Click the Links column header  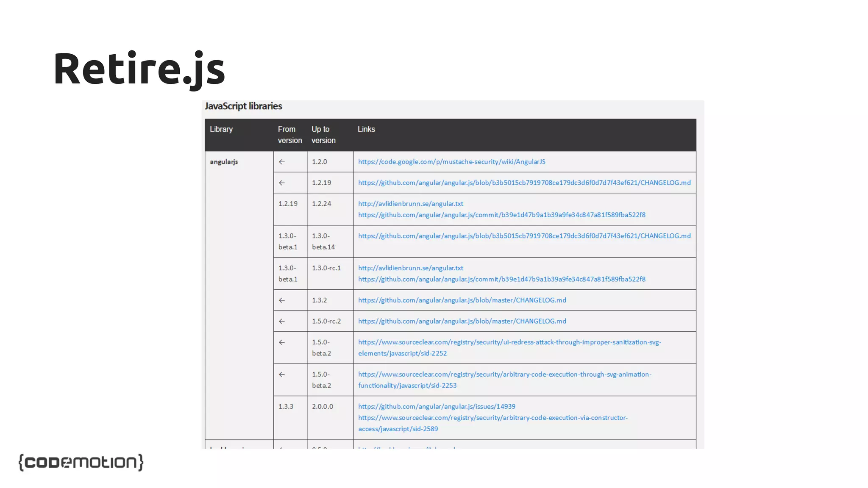tap(366, 129)
